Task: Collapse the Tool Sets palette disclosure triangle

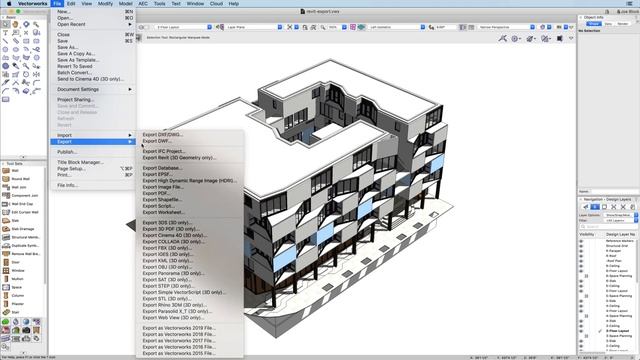Action: pyautogui.click(x=3, y=163)
